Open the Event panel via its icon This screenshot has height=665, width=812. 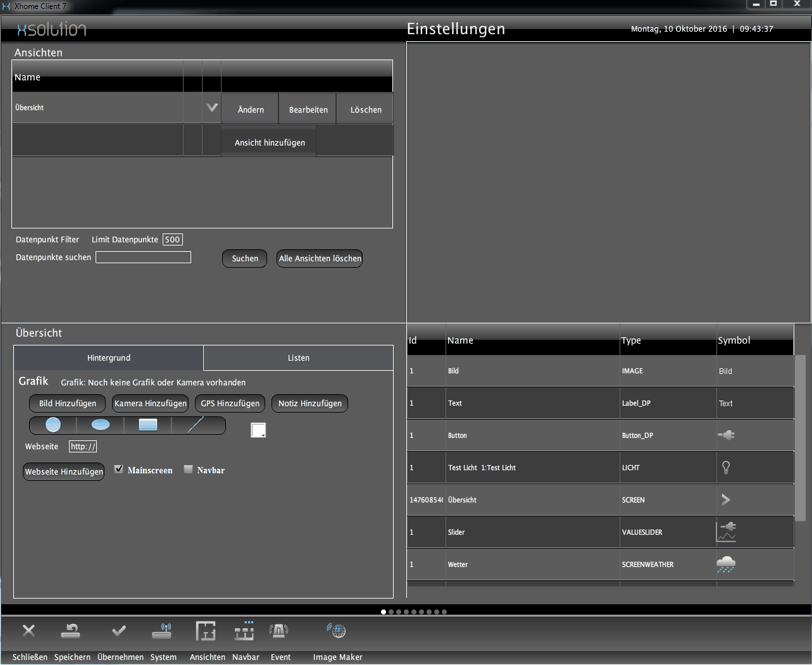click(x=278, y=631)
